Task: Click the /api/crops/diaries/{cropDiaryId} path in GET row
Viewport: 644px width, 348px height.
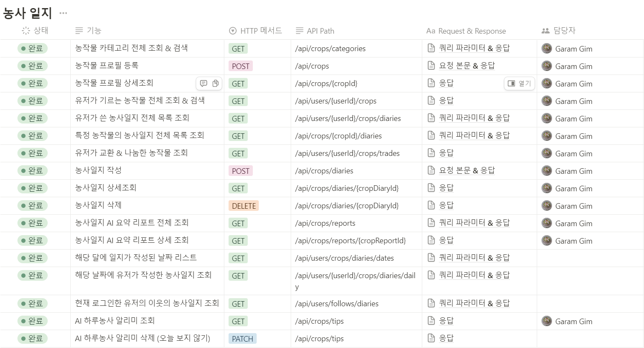Action: tap(347, 188)
